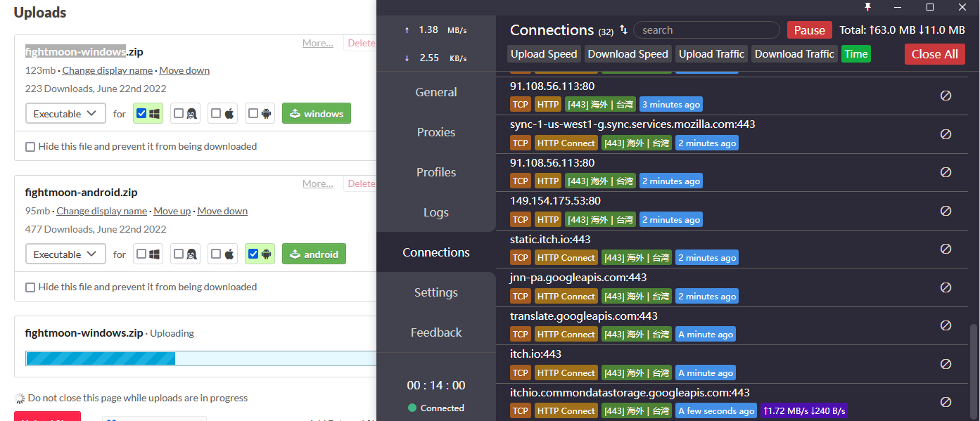Click the prohibit icon for translate.googleapis.com connection
This screenshot has height=421, width=980.
click(x=946, y=325)
